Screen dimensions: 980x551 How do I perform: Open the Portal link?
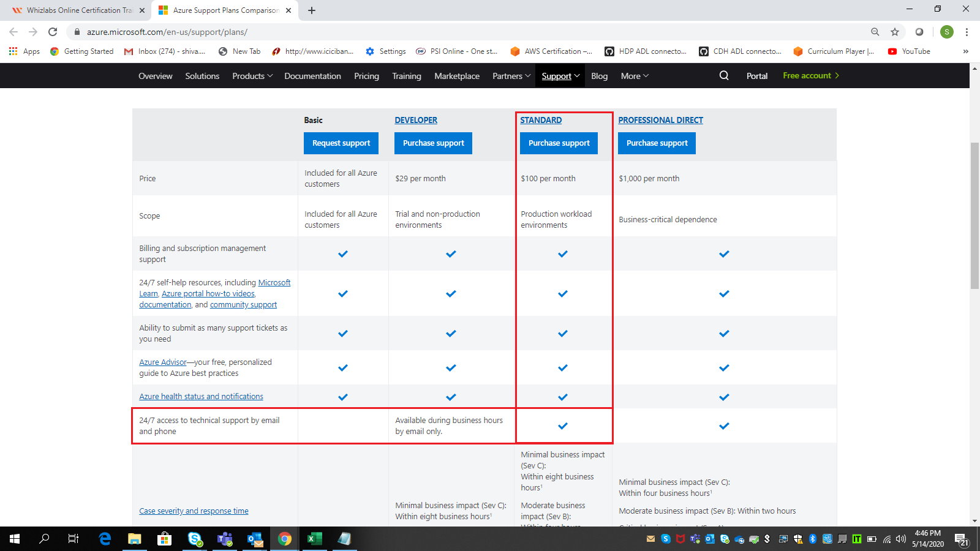click(757, 76)
